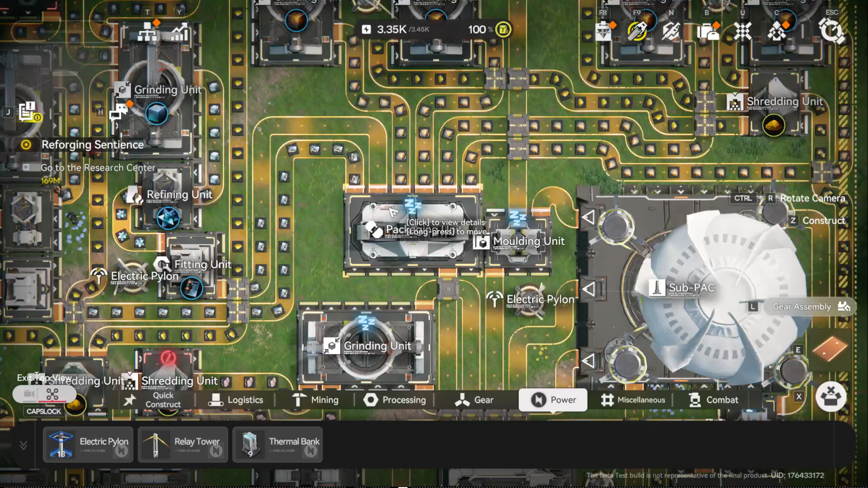868x488 pixels.
Task: Toggle the Exit Top View switch
Action: (44, 394)
